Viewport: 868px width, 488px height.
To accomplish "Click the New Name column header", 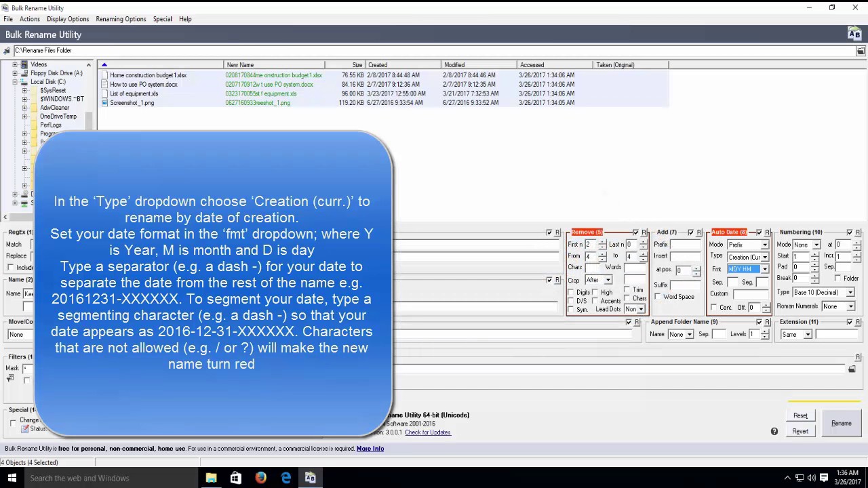I will click(274, 65).
